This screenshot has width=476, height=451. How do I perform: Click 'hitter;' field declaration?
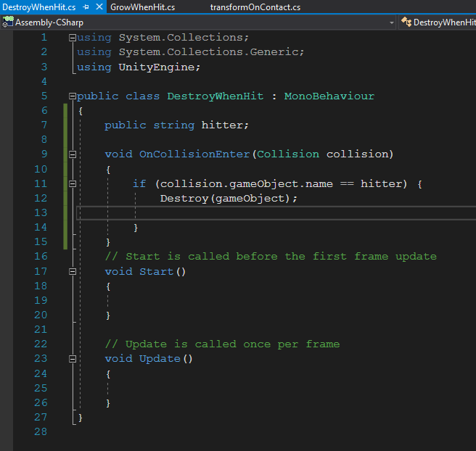point(225,125)
